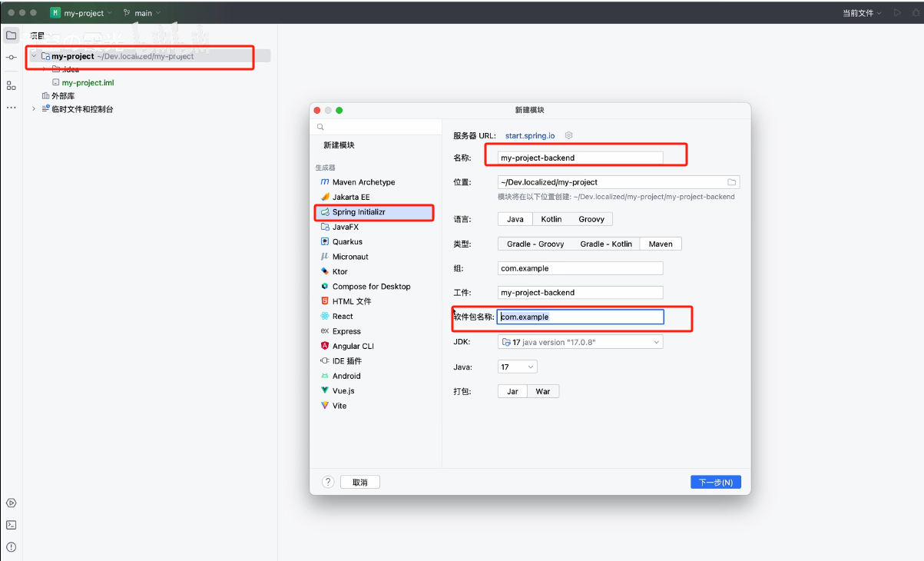Open the Services tool window icon
Viewport: 924px width, 561px height.
point(11,503)
